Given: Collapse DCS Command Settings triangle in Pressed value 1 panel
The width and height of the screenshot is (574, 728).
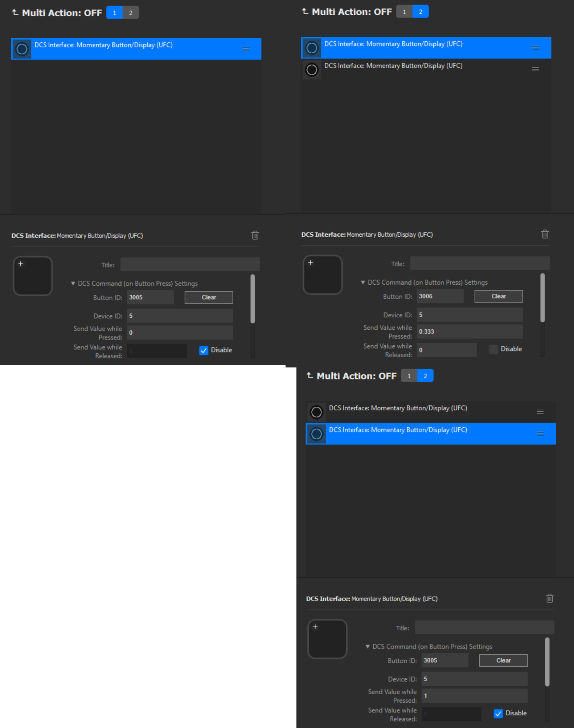Looking at the screenshot, I should tap(368, 646).
